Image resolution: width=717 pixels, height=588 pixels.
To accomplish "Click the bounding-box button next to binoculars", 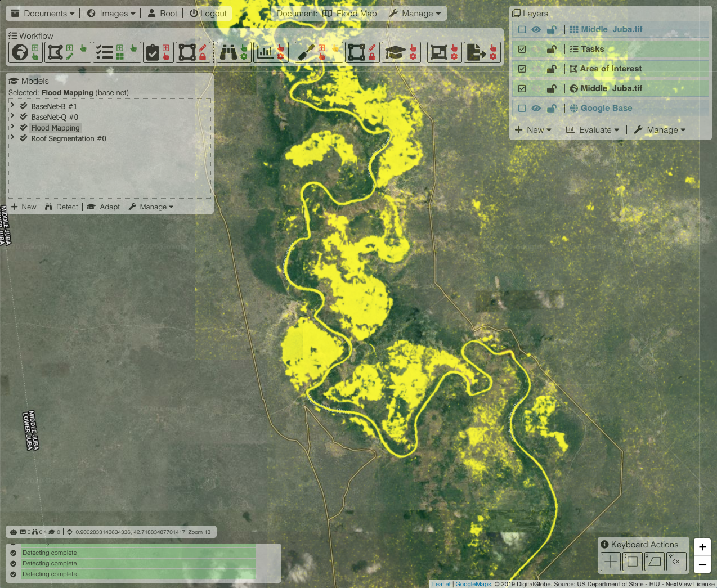I will click(x=193, y=52).
